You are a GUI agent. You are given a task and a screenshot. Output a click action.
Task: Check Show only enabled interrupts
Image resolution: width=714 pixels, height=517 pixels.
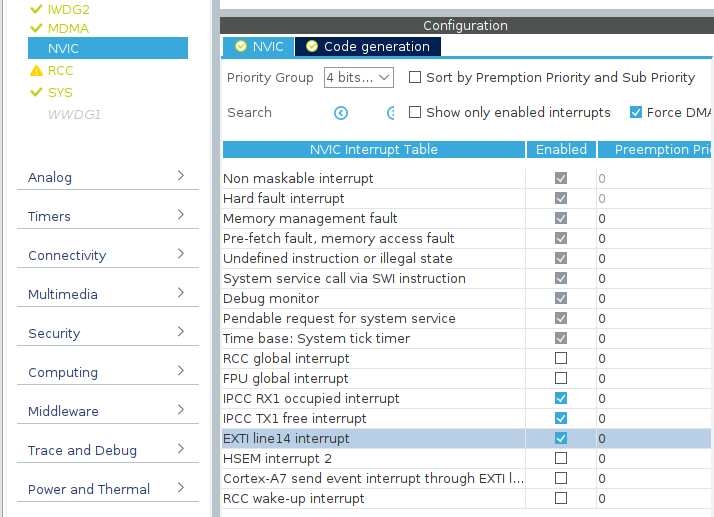click(415, 112)
